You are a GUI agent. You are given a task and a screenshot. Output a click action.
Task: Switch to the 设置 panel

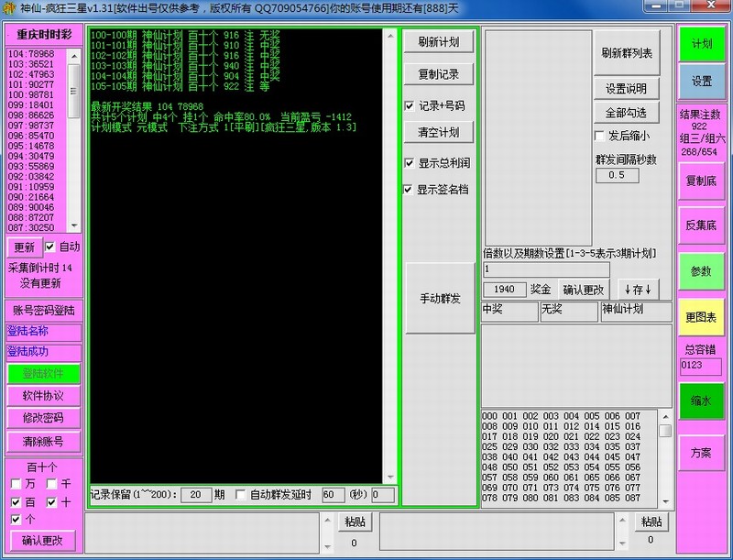pos(702,82)
